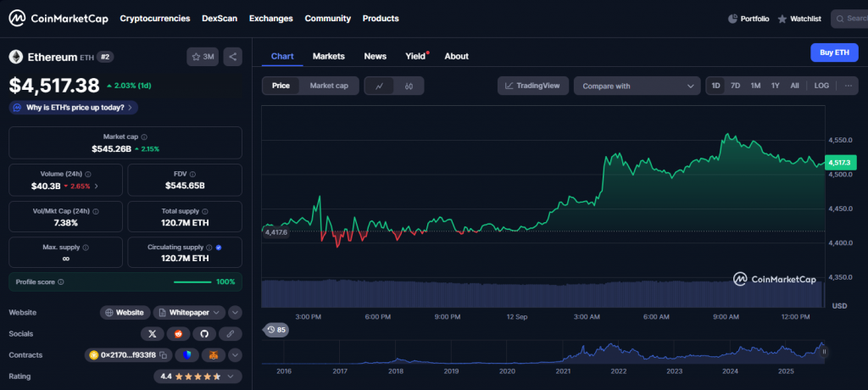This screenshot has width=868, height=390.
Task: Click the 2021 point on range navigator
Action: pos(563,370)
